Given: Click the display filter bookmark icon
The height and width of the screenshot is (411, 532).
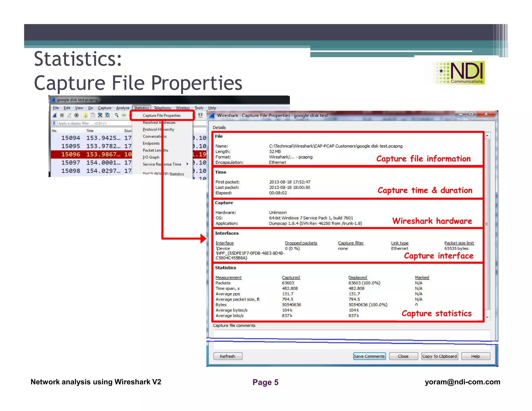Looking at the screenshot, I should click(54, 123).
